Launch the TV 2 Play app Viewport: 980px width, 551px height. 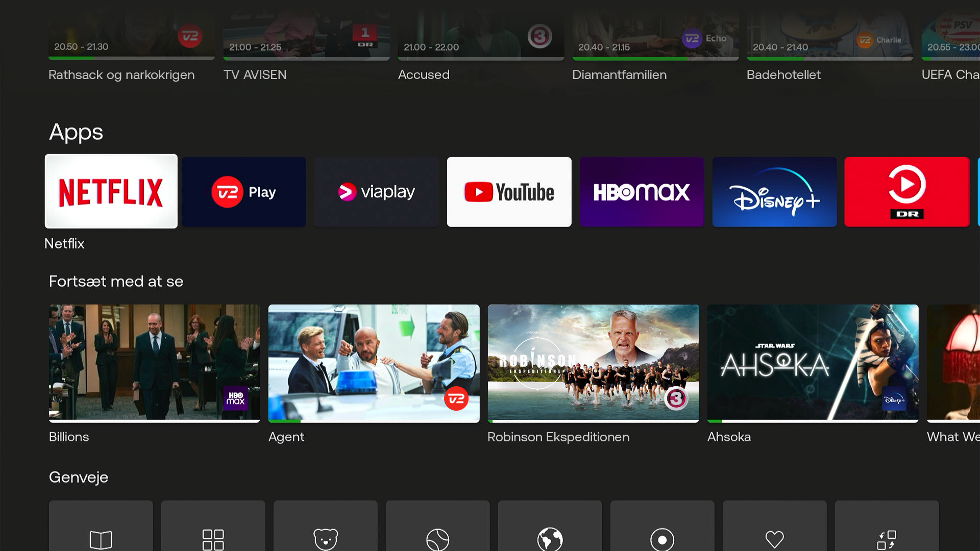point(243,192)
